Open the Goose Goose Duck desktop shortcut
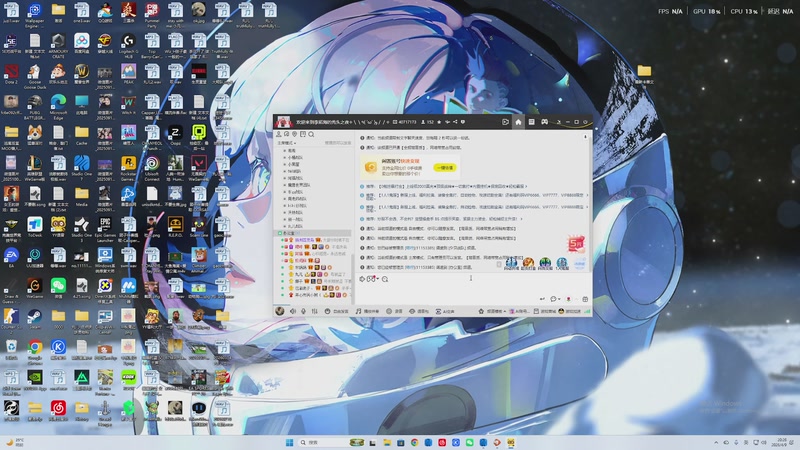The width and height of the screenshot is (800, 450). point(35,77)
